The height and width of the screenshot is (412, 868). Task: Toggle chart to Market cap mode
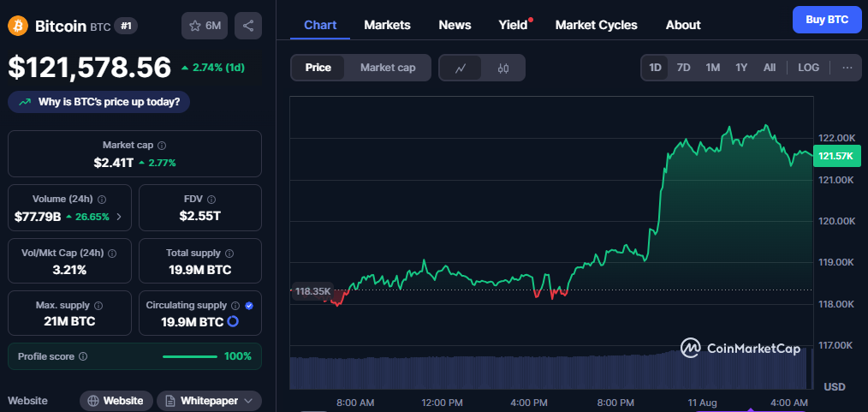pos(388,68)
